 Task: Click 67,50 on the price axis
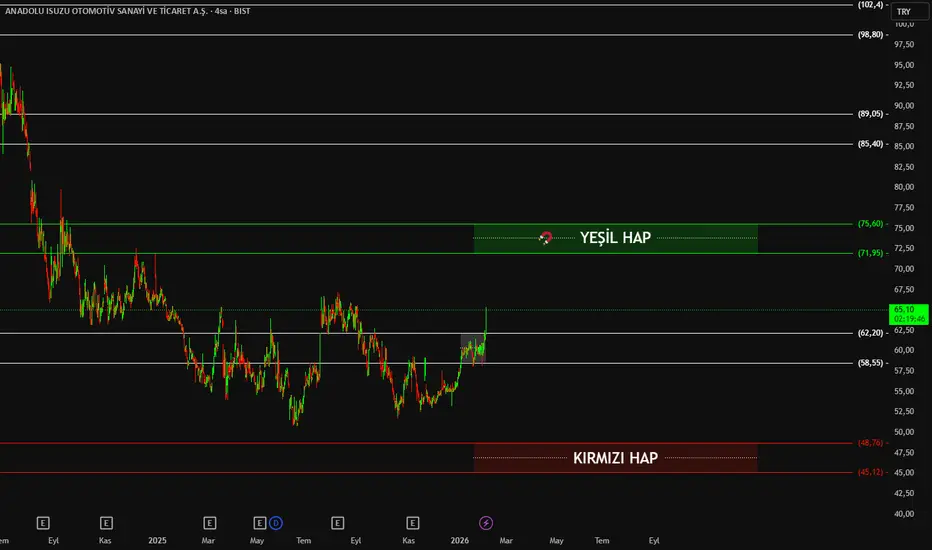point(904,290)
